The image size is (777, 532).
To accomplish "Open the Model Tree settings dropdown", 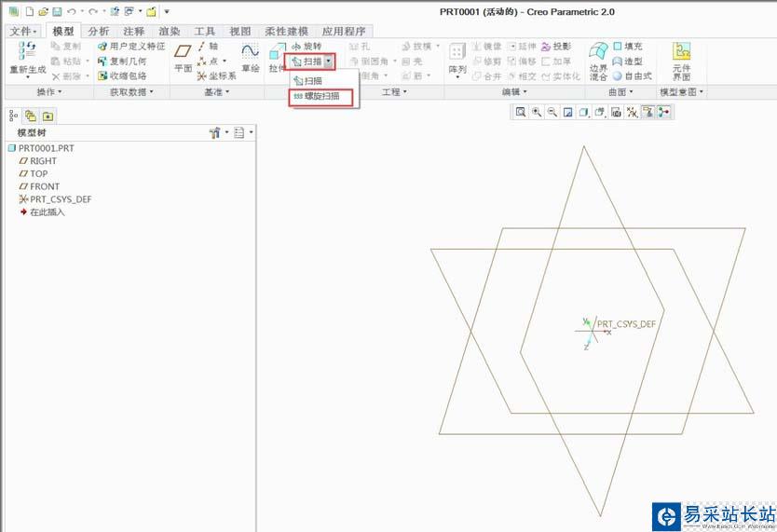I will [219, 132].
